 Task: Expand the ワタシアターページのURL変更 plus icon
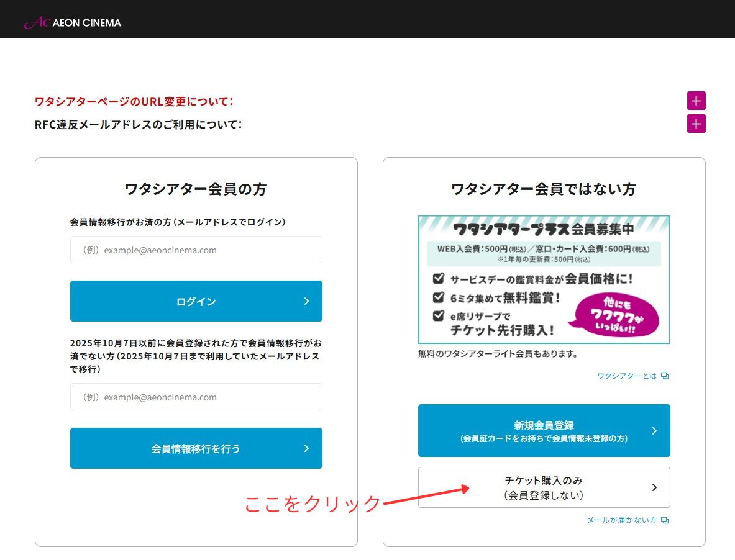click(x=696, y=101)
